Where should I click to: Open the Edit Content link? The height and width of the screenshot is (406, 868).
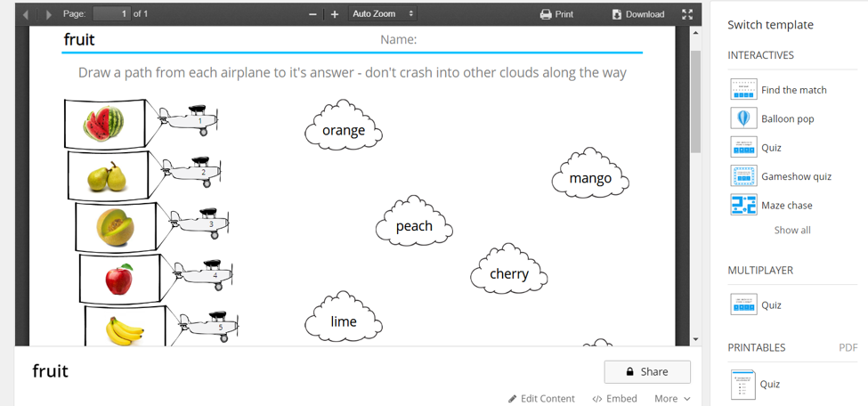(541, 398)
